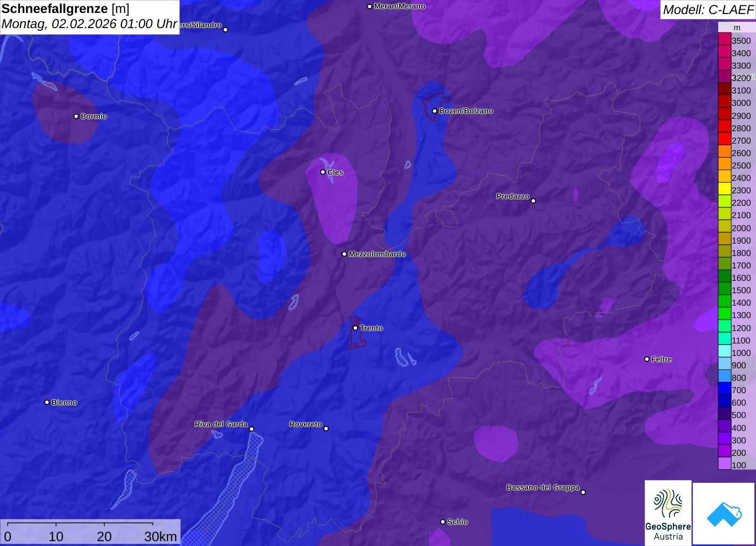Click the Bormio city marker dot
This screenshot has width=756, height=546.
click(76, 116)
